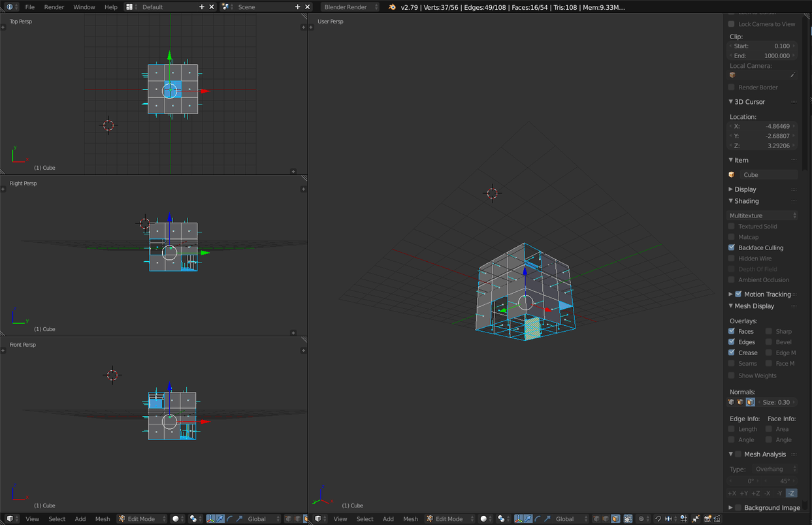Click the -Z axis button in Mesh Analysis
This screenshot has height=525, width=812.
[791, 493]
